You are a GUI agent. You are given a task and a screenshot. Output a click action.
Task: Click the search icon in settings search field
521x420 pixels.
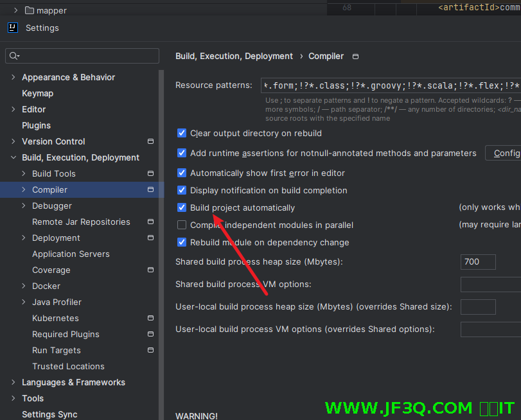(14, 57)
